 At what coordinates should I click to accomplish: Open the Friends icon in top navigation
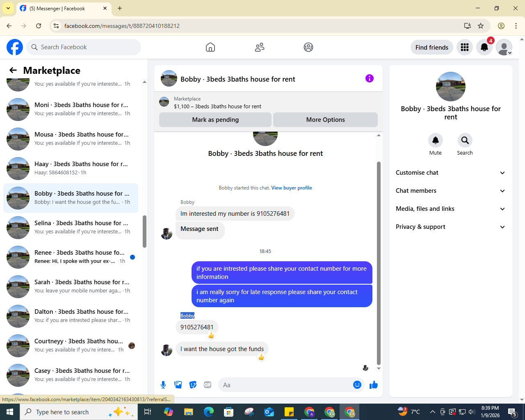point(260,47)
